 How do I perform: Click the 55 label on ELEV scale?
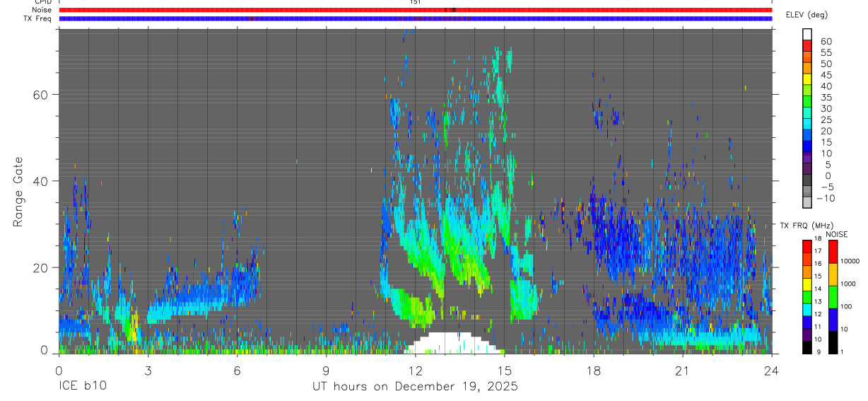pos(826,53)
